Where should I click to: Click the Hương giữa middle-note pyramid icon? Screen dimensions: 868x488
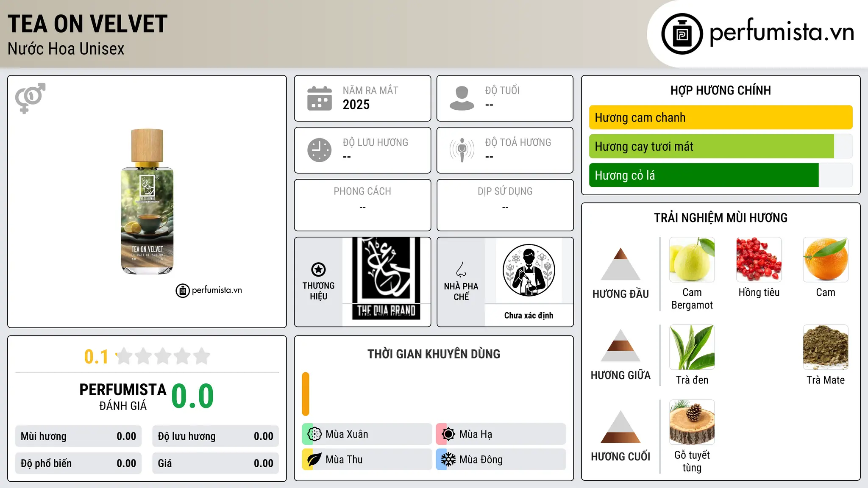coord(620,345)
